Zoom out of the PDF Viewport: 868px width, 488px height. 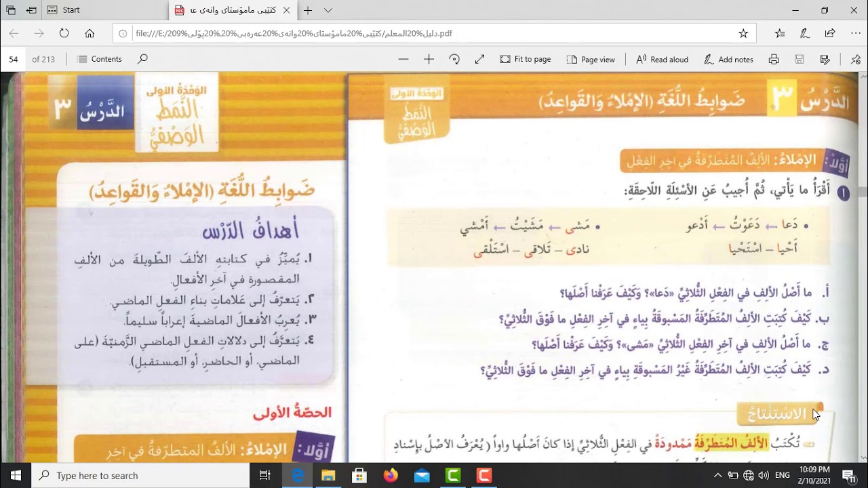coord(403,59)
